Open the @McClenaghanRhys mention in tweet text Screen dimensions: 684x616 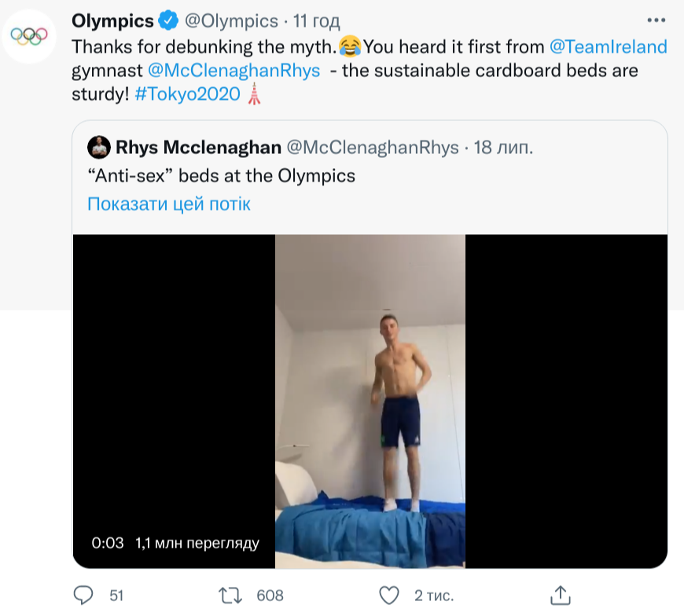point(234,70)
